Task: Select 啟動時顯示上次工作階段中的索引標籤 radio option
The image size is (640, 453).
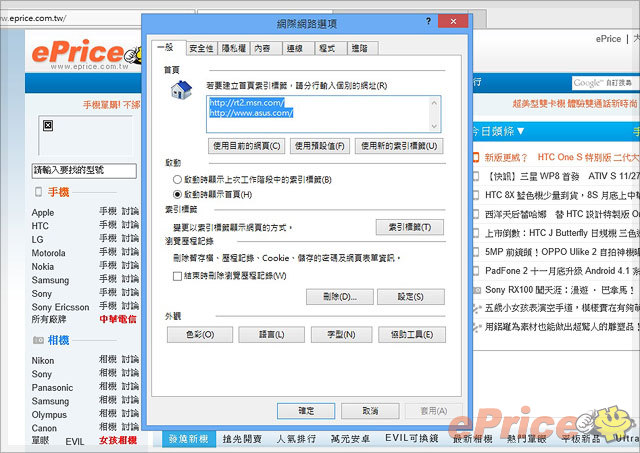Action: [x=178, y=180]
